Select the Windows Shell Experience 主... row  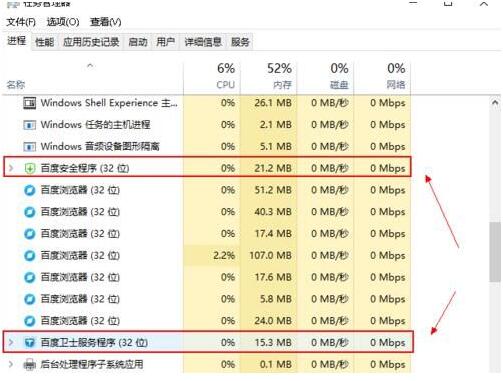click(207, 103)
